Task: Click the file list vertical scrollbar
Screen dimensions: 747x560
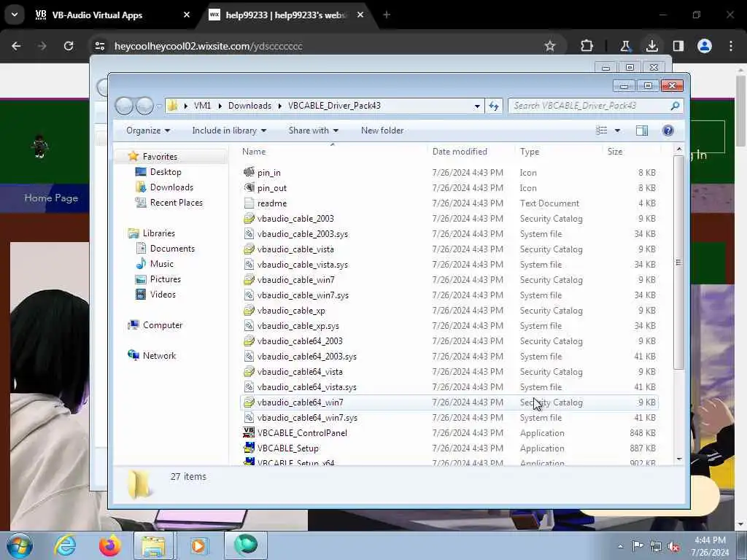Action: point(679,262)
